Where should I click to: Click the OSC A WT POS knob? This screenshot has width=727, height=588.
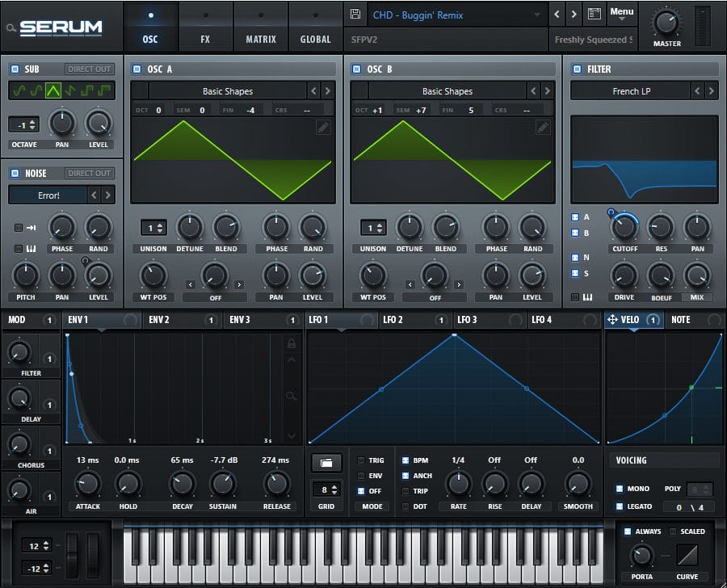pos(153,275)
